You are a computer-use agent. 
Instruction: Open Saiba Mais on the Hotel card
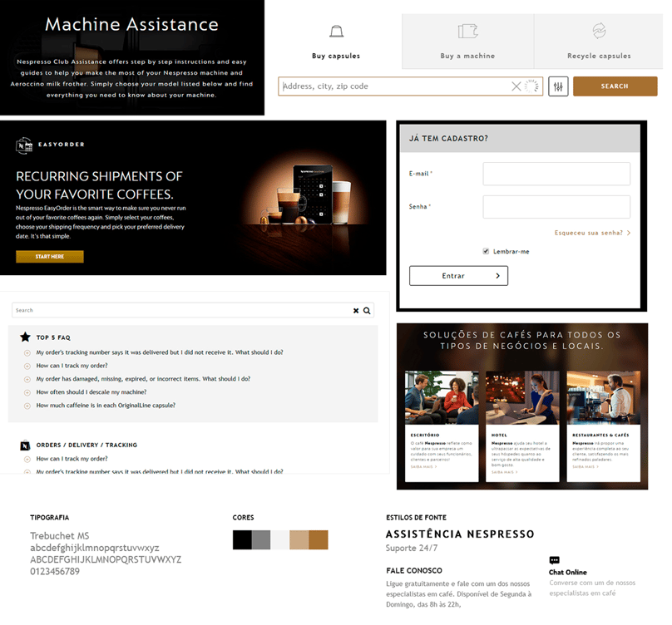click(x=505, y=472)
